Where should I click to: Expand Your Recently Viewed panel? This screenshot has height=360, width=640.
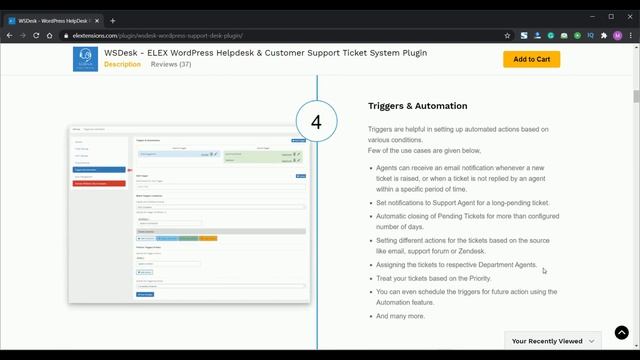553,341
